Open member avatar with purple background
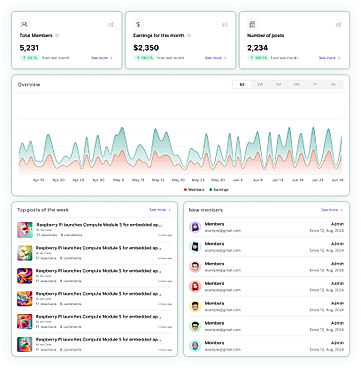The width and height of the screenshot is (361, 368). click(x=195, y=227)
